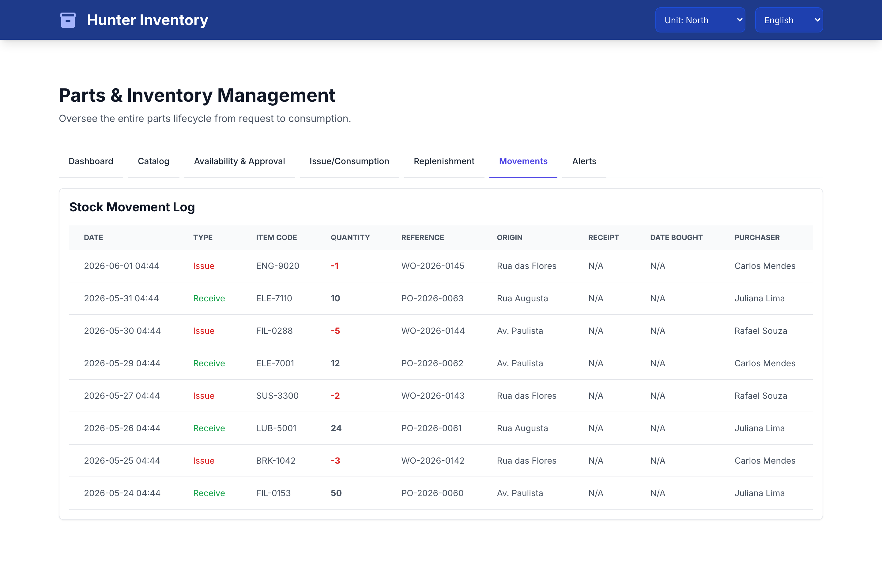
Task: Click the DATE column header
Action: click(x=93, y=237)
